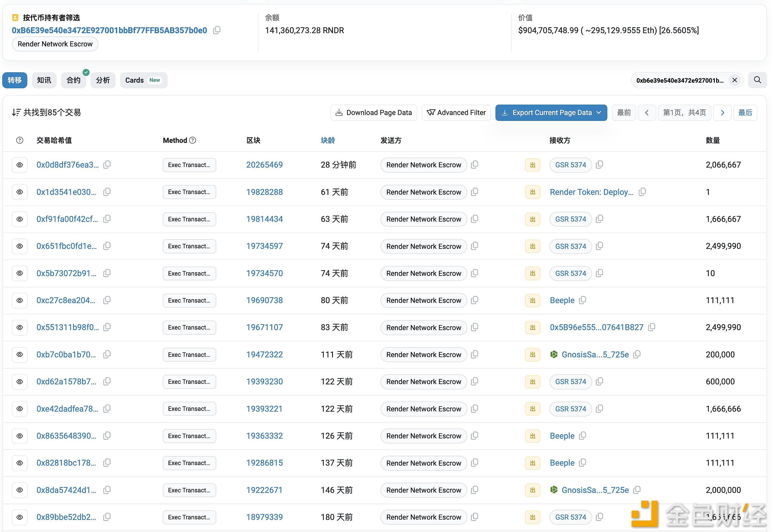Image resolution: width=771 pixels, height=532 pixels.
Task: Jump to 最前 page
Action: (x=624, y=113)
